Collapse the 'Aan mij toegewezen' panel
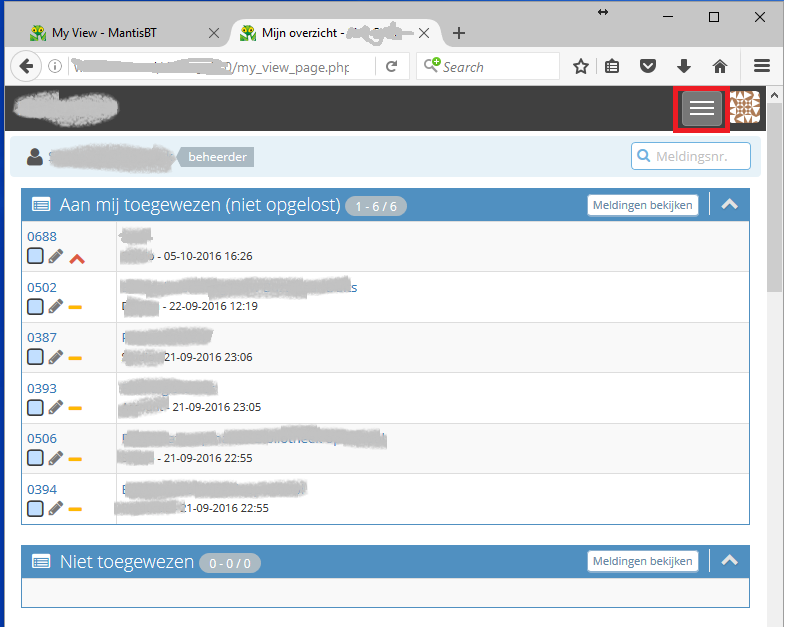 [729, 204]
